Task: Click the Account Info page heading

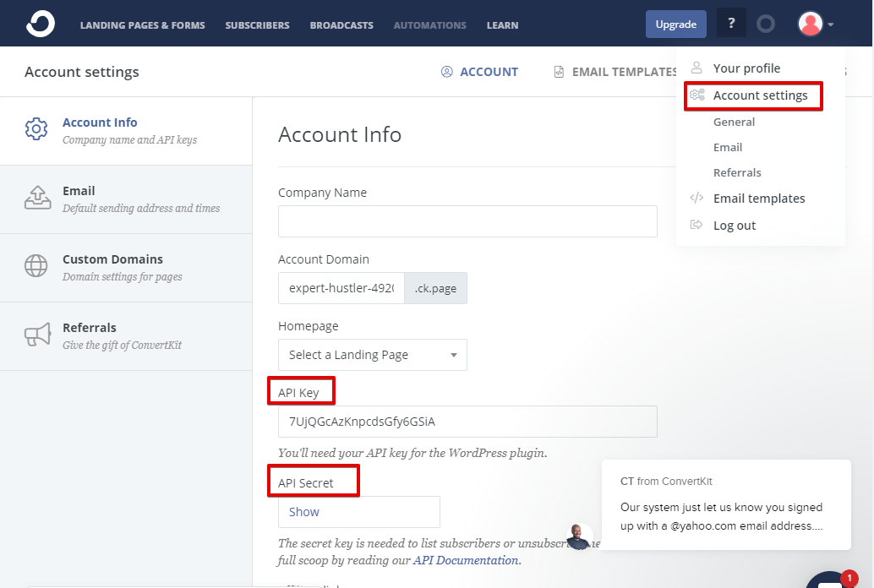Action: pyautogui.click(x=340, y=134)
